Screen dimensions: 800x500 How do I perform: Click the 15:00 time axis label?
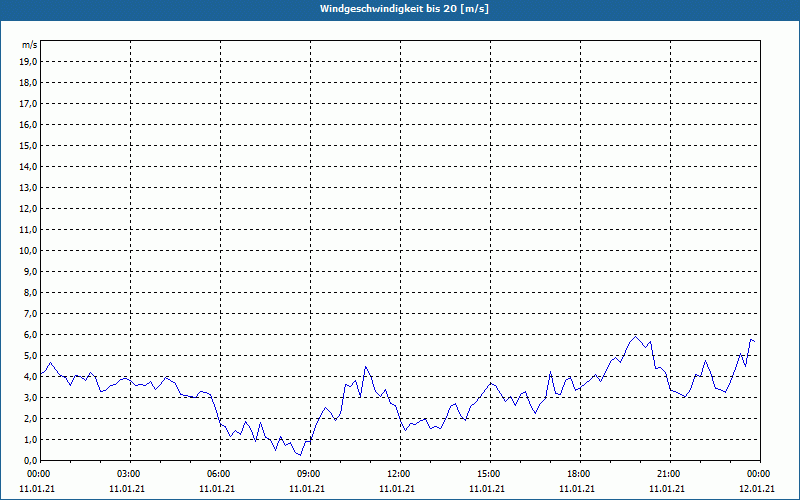pos(490,474)
